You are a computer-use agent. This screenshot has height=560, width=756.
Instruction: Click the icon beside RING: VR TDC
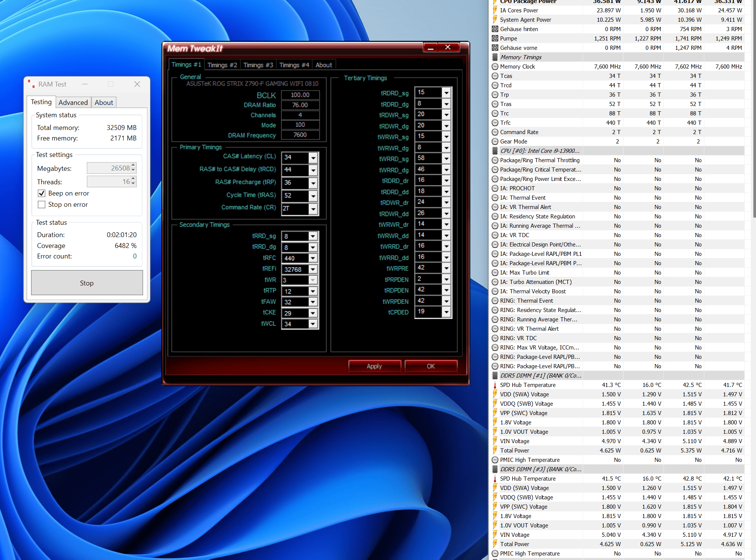click(495, 338)
